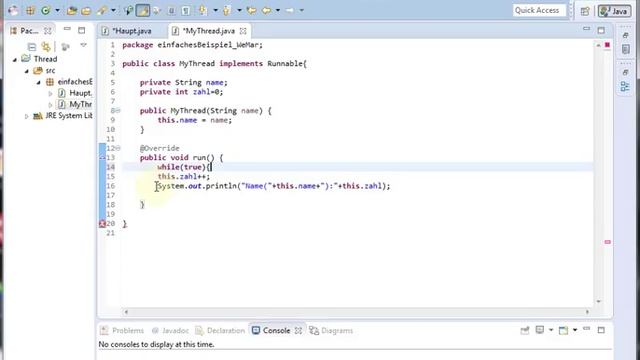Open the Diagrams view tab
The height and width of the screenshot is (360, 640).
pos(331,331)
